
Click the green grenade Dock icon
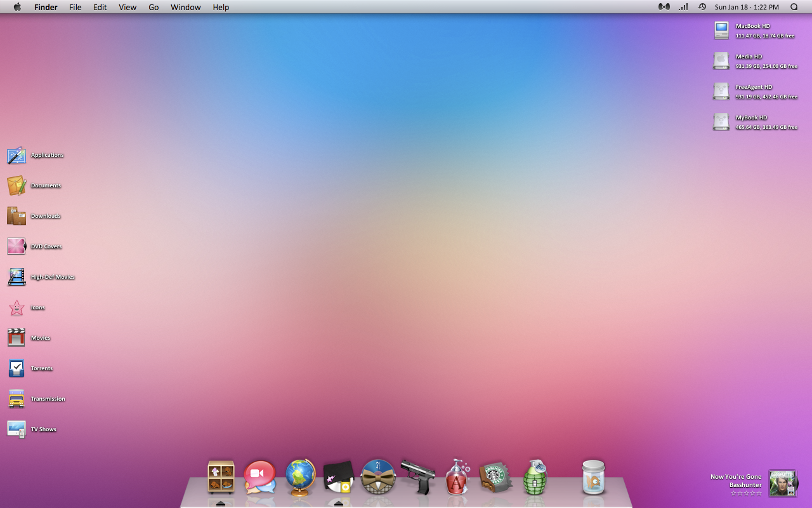click(x=535, y=477)
